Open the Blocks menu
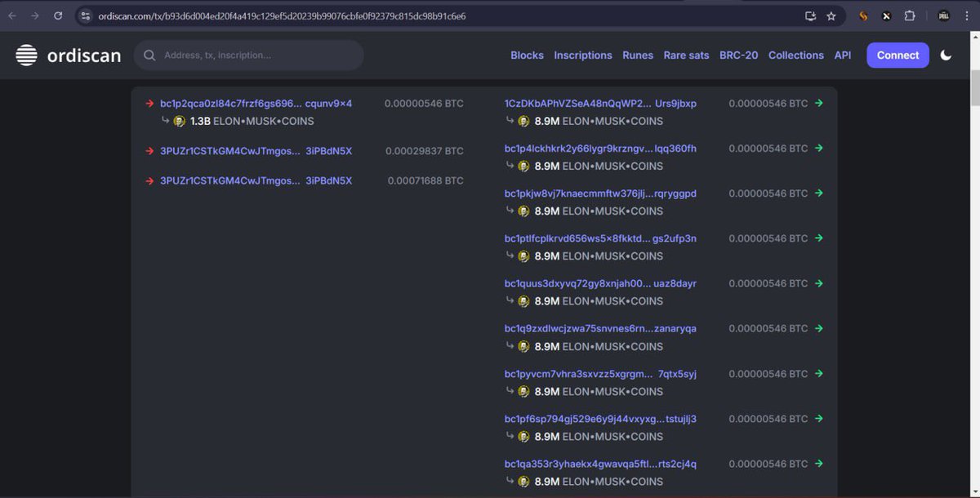980x498 pixels. 527,56
